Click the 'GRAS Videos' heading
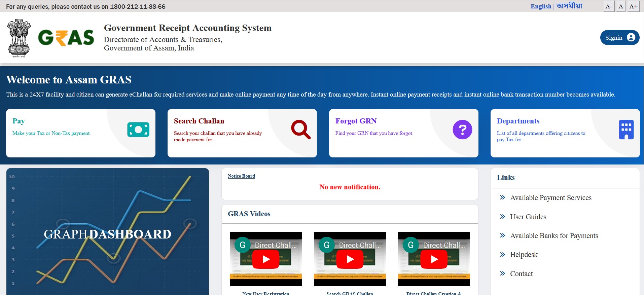 [x=249, y=214]
